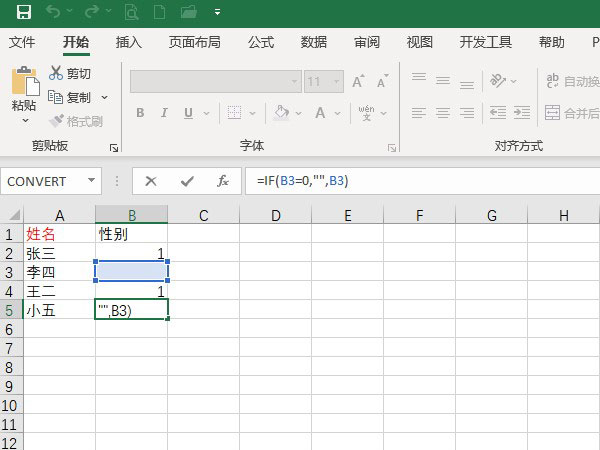This screenshot has width=600, height=450.
Task: Open the 公式 (Formulas) ribbon tab
Action: point(261,42)
